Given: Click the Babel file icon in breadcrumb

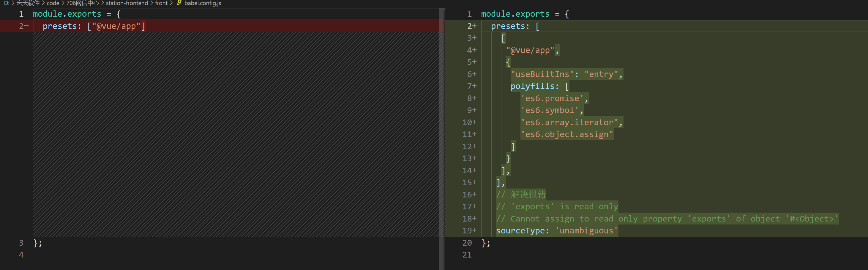Looking at the screenshot, I should (x=179, y=3).
